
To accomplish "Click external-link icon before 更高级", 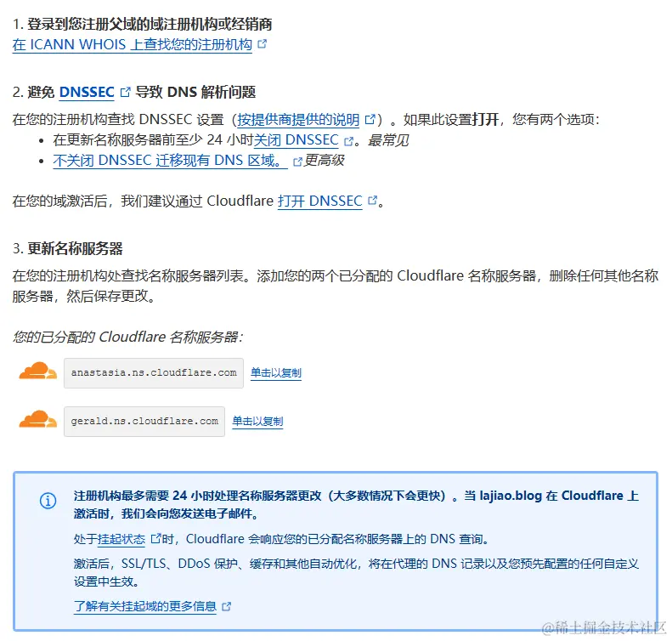I will coord(297,162).
